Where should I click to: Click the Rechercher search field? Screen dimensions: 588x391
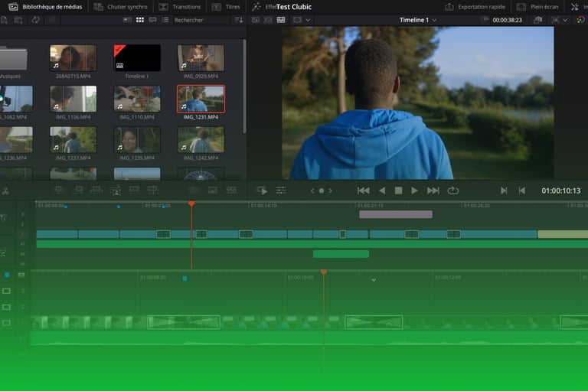click(x=201, y=20)
